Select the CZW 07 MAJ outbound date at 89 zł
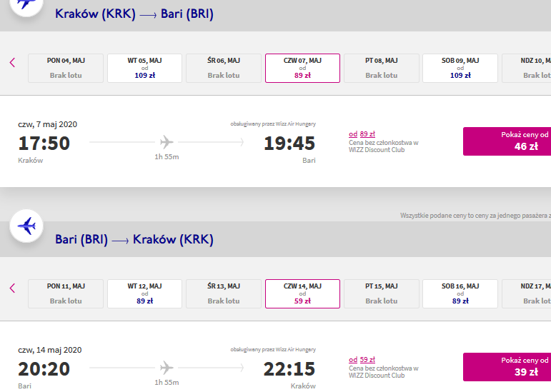This screenshot has width=551, height=392. point(302,68)
